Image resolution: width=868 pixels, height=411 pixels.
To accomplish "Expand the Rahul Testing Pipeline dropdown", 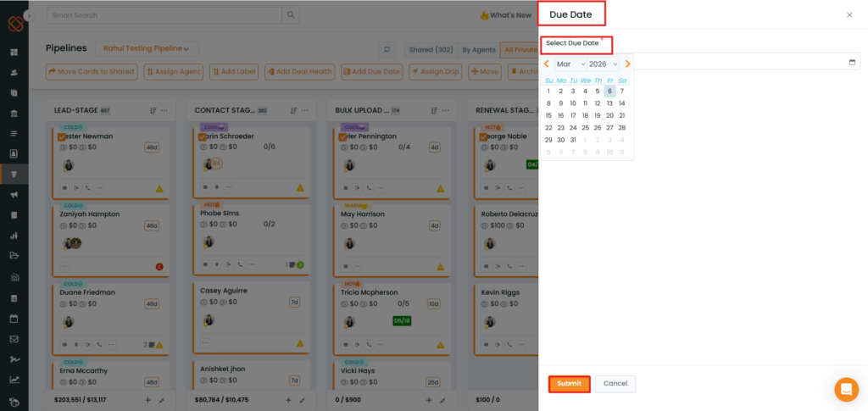I will [146, 49].
